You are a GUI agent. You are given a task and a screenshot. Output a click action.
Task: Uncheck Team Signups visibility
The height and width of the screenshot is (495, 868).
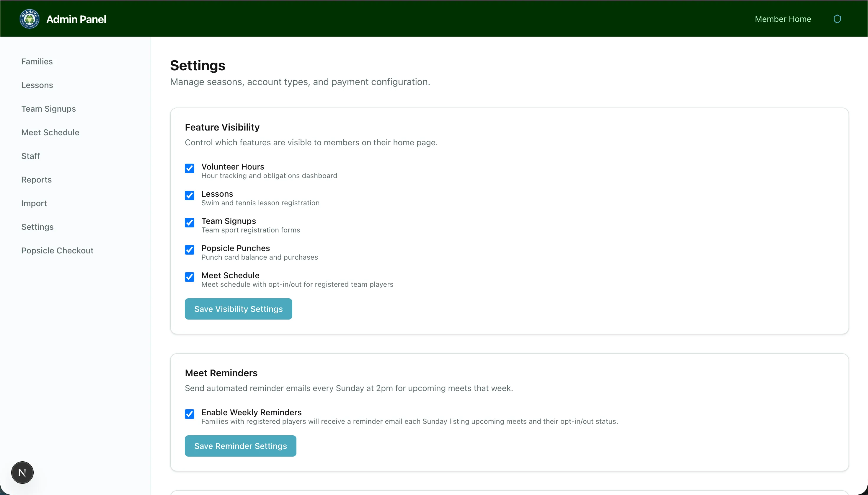click(189, 223)
